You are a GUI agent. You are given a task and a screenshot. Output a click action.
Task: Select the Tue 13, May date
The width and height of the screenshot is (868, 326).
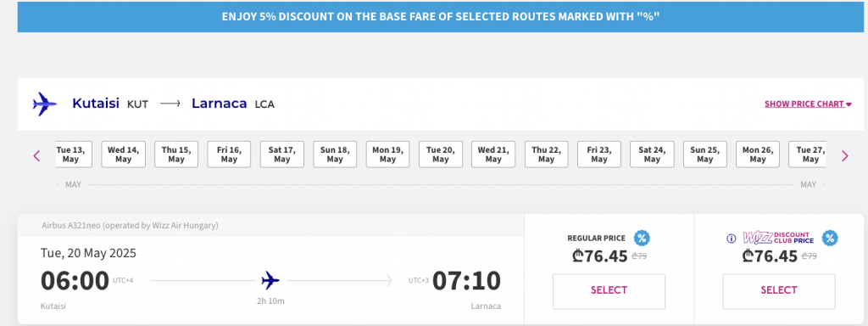(73, 155)
